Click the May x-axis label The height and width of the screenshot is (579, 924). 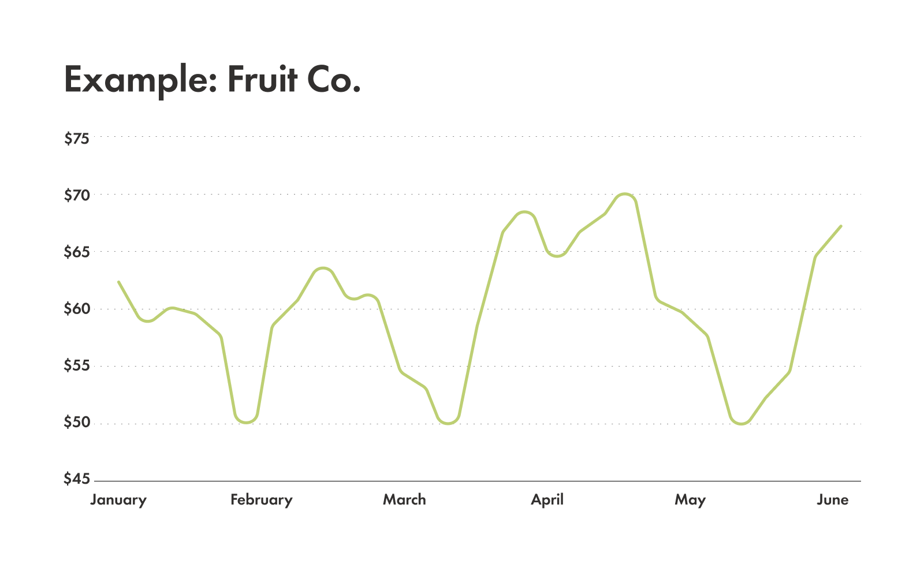[x=690, y=500]
